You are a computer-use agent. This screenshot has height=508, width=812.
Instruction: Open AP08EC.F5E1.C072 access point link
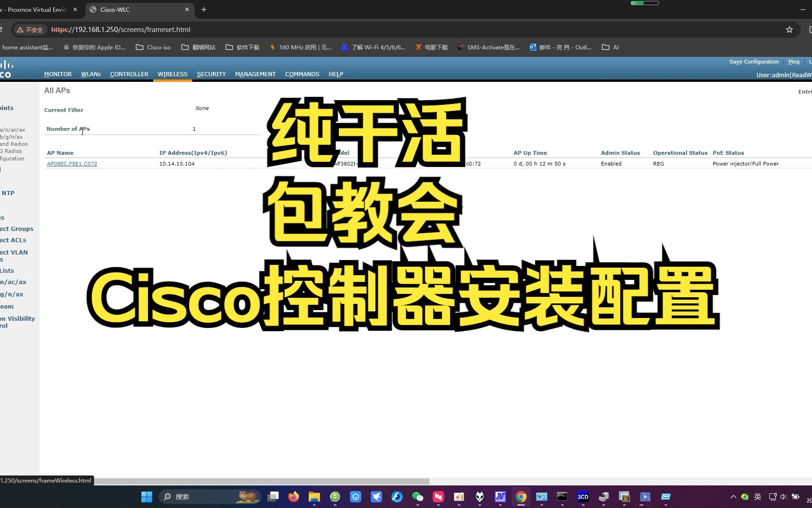click(x=72, y=164)
